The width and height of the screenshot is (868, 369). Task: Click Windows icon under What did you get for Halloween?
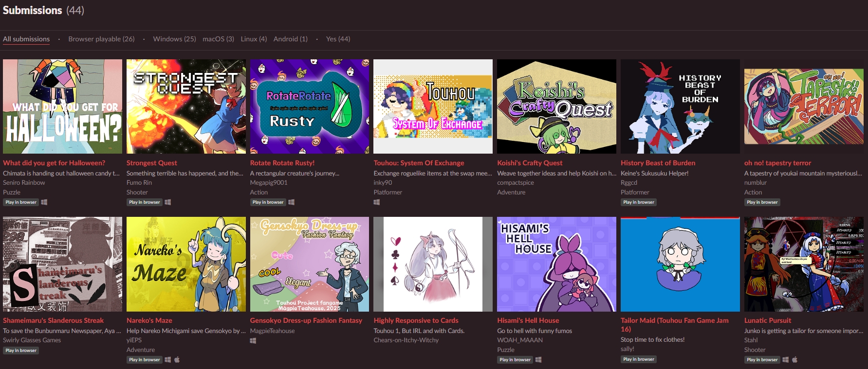(44, 202)
